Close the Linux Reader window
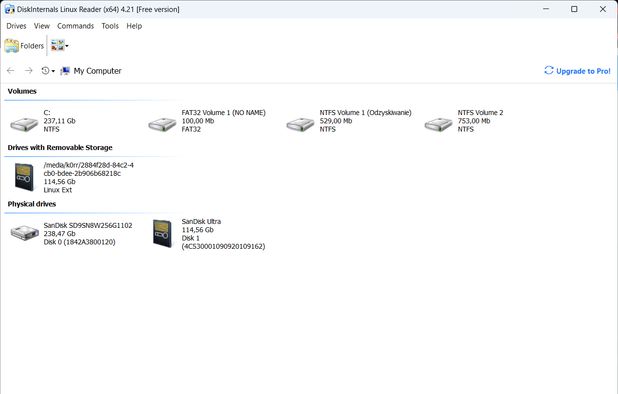 603,9
